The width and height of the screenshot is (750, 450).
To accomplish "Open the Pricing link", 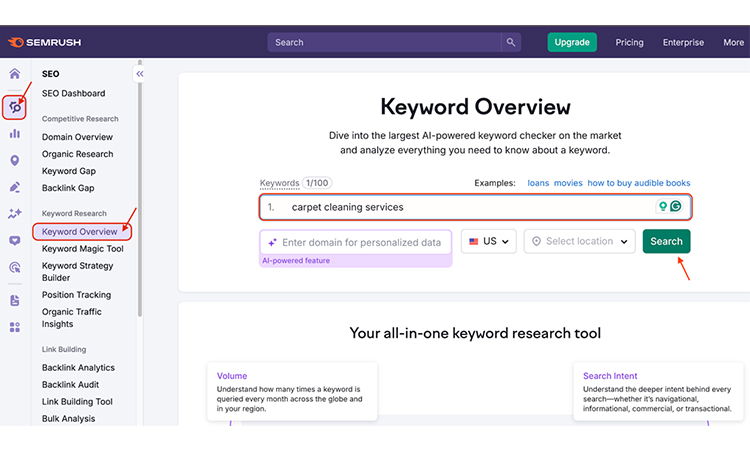I will [x=629, y=42].
